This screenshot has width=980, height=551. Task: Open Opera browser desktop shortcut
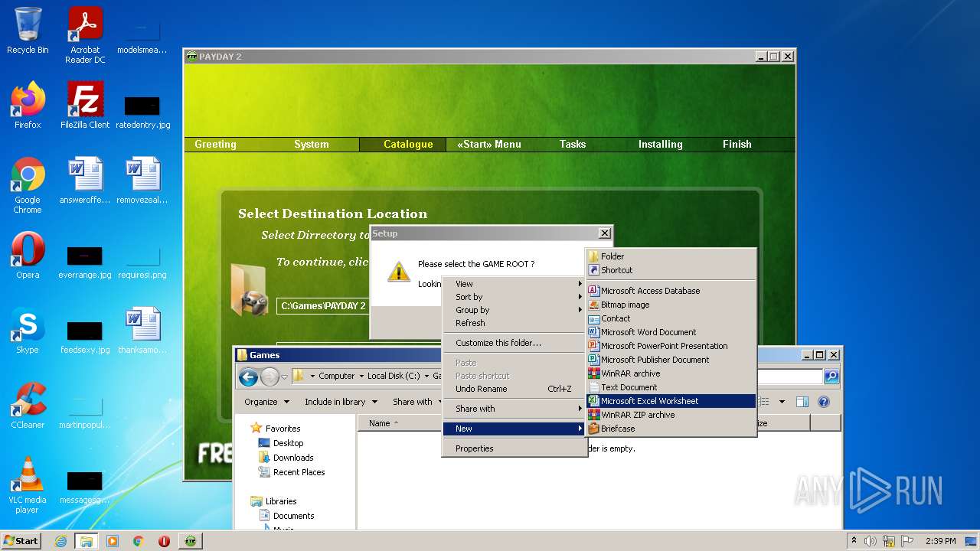point(28,256)
